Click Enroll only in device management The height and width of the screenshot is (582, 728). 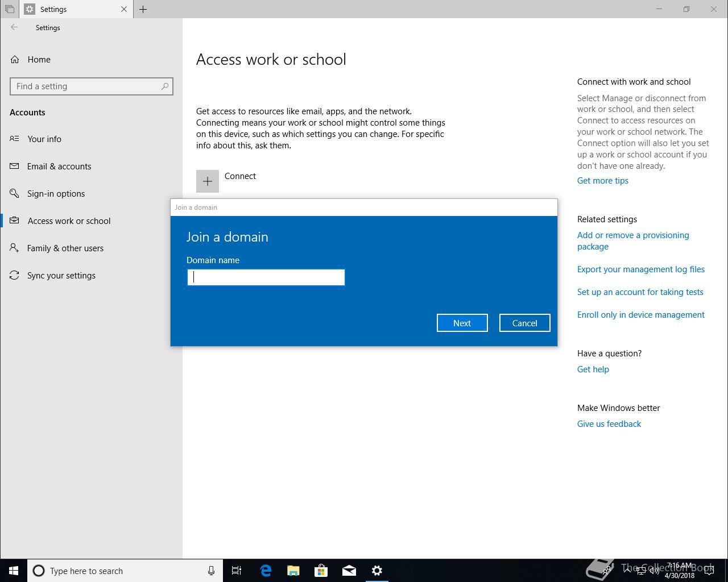pos(641,315)
